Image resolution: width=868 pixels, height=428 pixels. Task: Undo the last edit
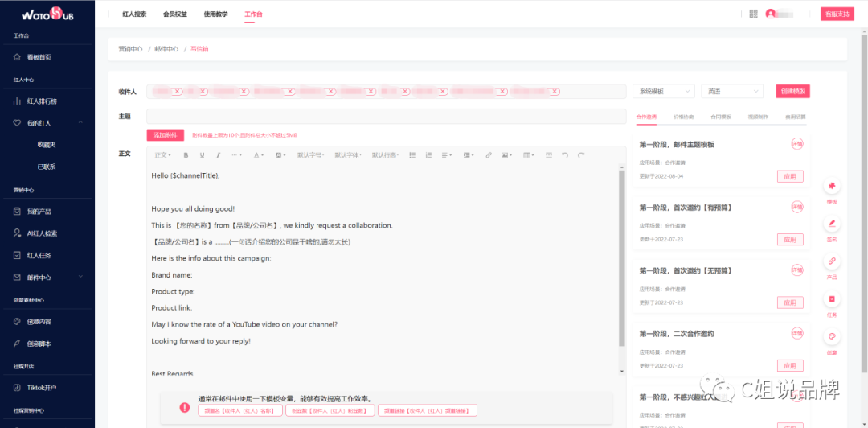tap(565, 155)
